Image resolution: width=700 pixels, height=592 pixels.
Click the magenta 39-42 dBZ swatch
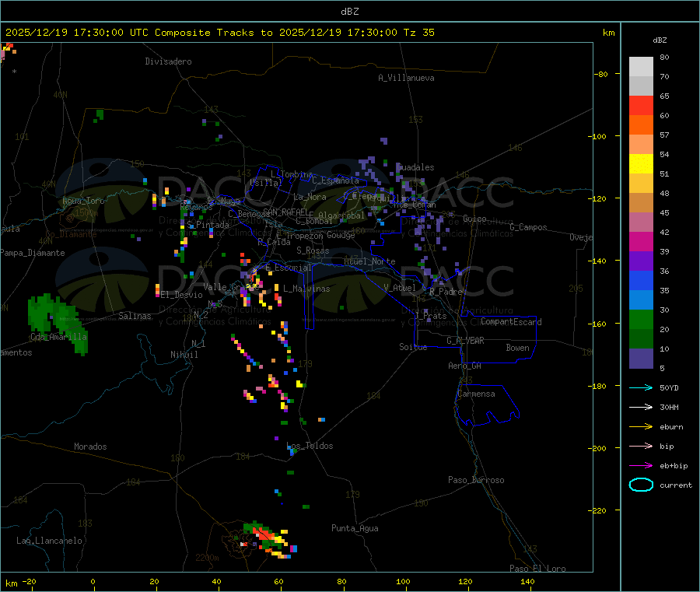pyautogui.click(x=641, y=241)
